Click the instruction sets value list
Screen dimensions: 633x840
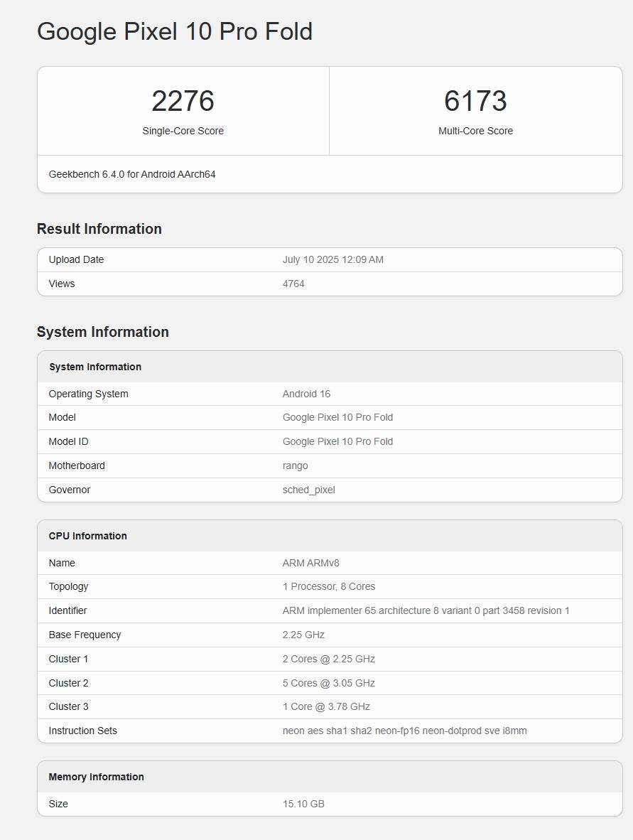coord(404,731)
